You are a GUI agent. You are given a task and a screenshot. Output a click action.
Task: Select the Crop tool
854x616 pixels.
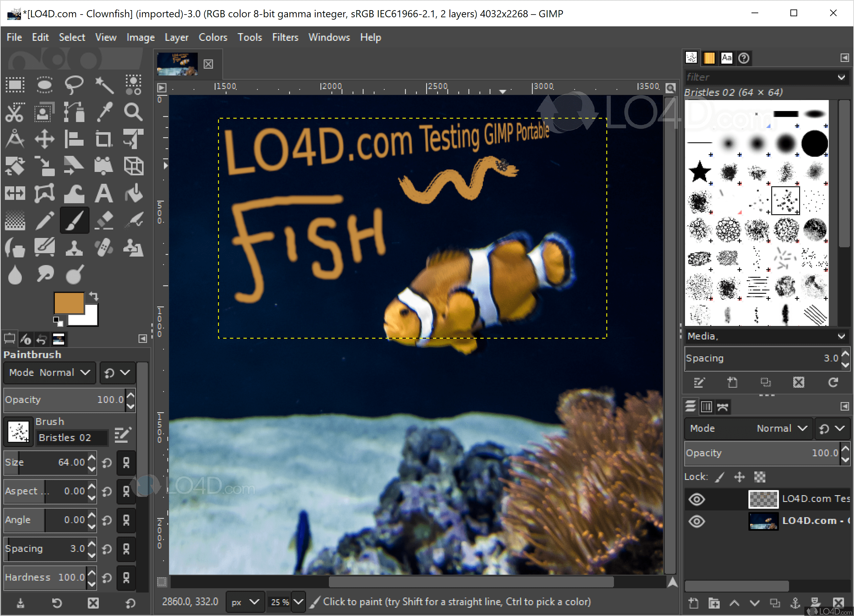pyautogui.click(x=104, y=139)
